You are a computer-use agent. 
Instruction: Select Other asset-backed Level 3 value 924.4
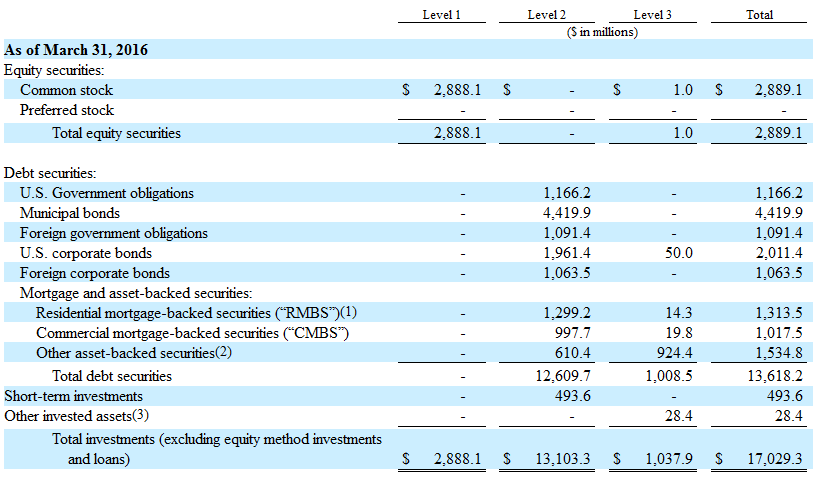[x=675, y=353]
